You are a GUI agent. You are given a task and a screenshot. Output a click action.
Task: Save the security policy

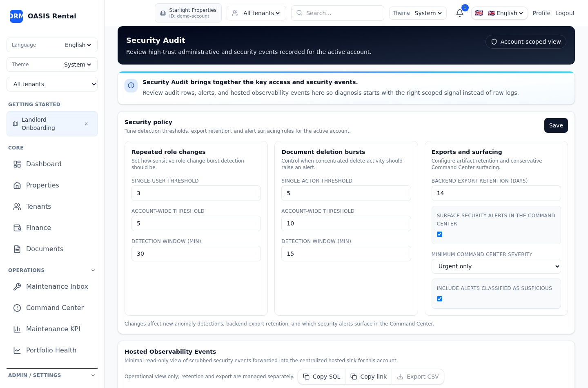(x=555, y=125)
